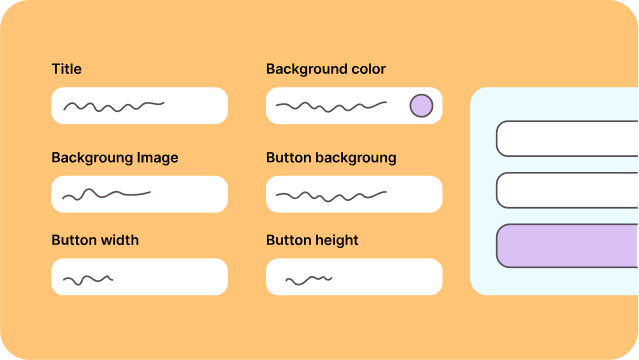Click the purple button in preview panel

(567, 245)
